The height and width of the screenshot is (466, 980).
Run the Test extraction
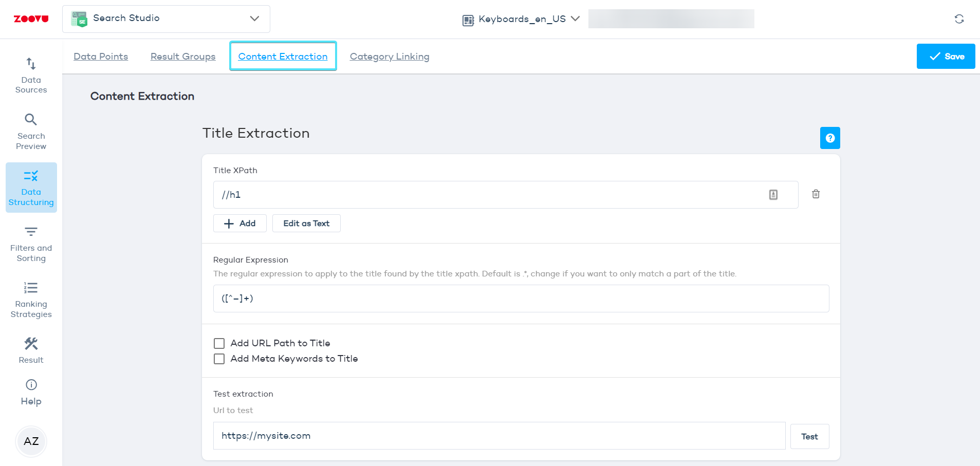[x=809, y=436]
